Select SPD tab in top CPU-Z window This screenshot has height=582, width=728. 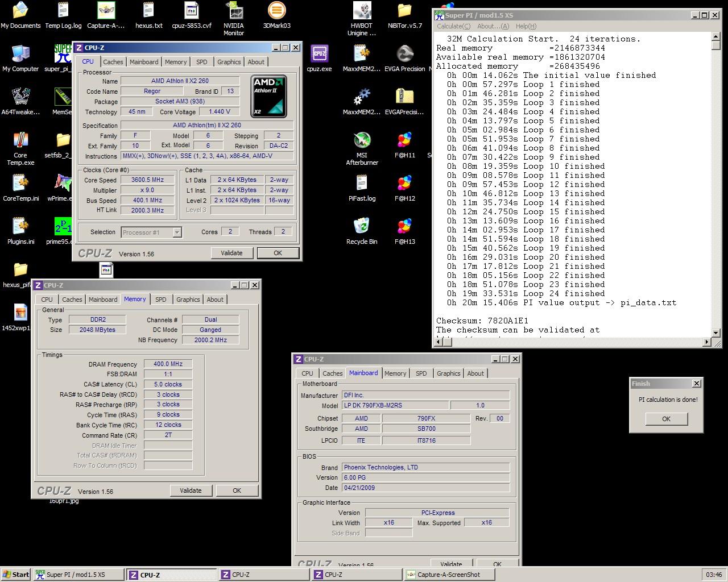pos(201,62)
